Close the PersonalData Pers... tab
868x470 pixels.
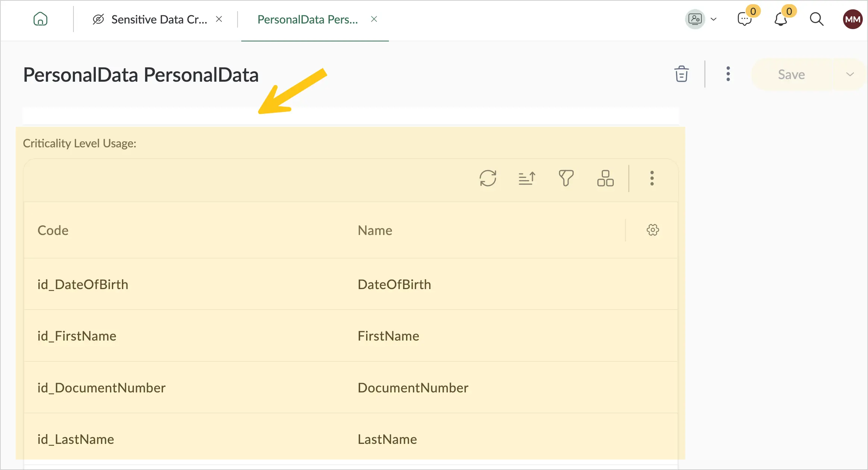tap(374, 19)
